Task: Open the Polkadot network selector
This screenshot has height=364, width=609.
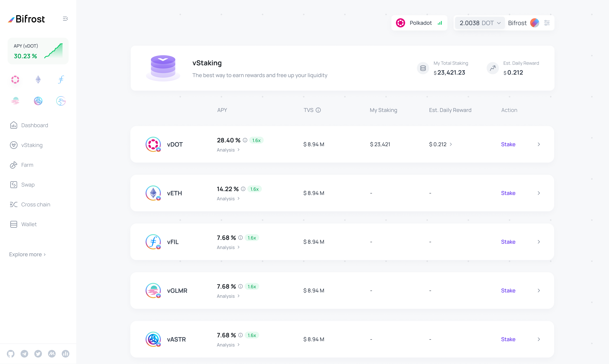Action: [x=419, y=23]
